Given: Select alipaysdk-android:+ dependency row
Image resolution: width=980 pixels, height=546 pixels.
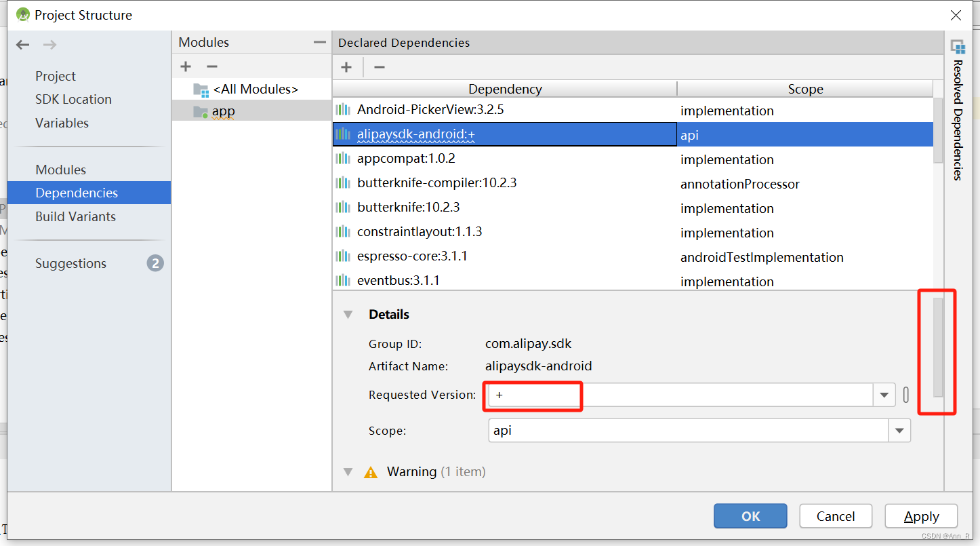Looking at the screenshot, I should pyautogui.click(x=633, y=134).
